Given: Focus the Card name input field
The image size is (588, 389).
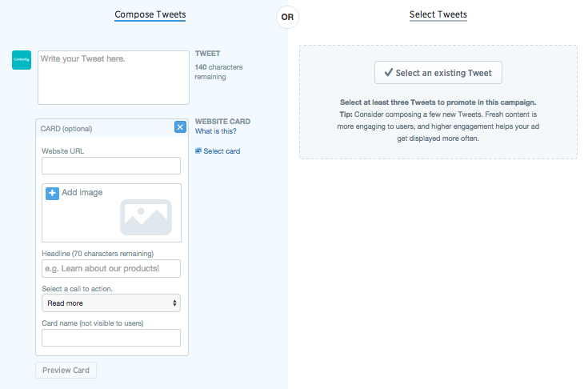Looking at the screenshot, I should point(111,338).
